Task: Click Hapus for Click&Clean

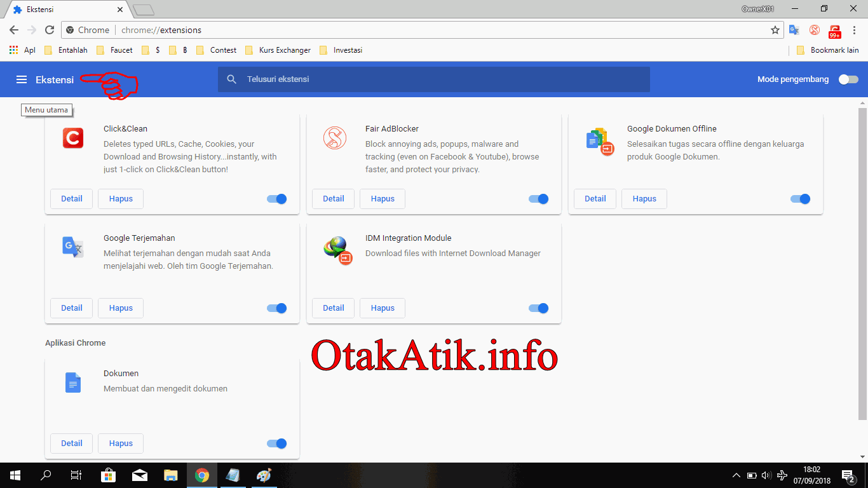Action: [121, 199]
